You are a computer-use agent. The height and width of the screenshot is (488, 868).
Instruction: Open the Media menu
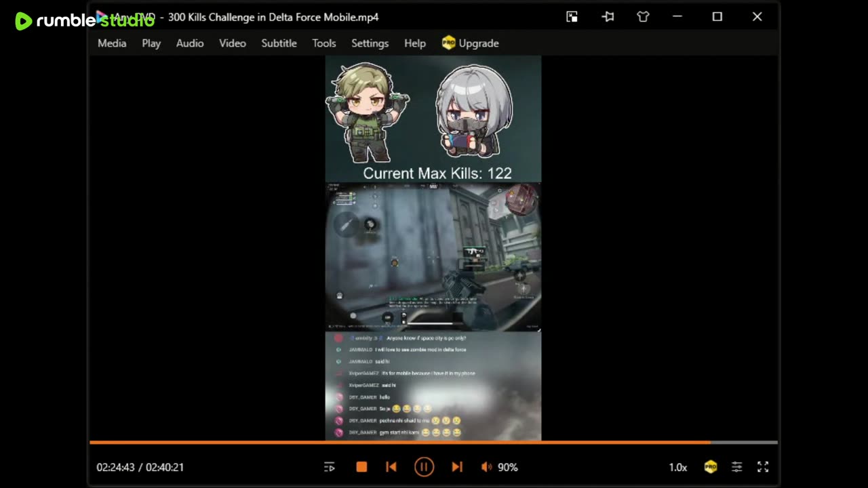coord(112,43)
